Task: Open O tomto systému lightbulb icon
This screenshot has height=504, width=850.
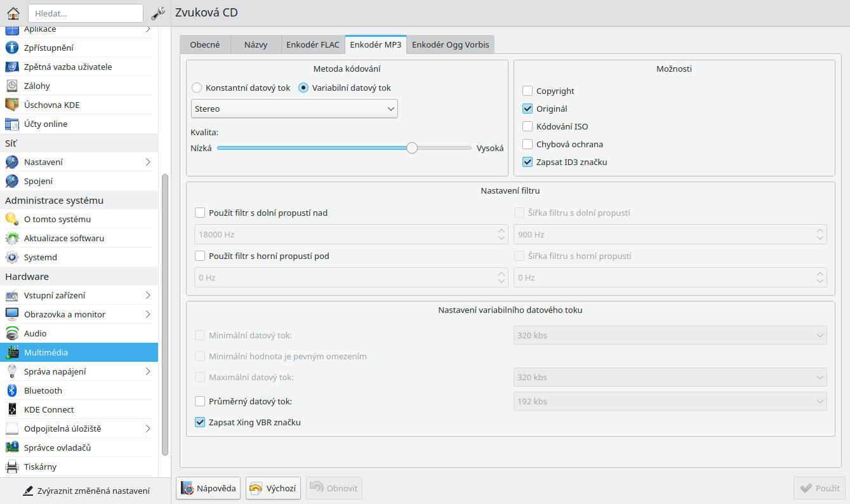Action: [x=12, y=219]
